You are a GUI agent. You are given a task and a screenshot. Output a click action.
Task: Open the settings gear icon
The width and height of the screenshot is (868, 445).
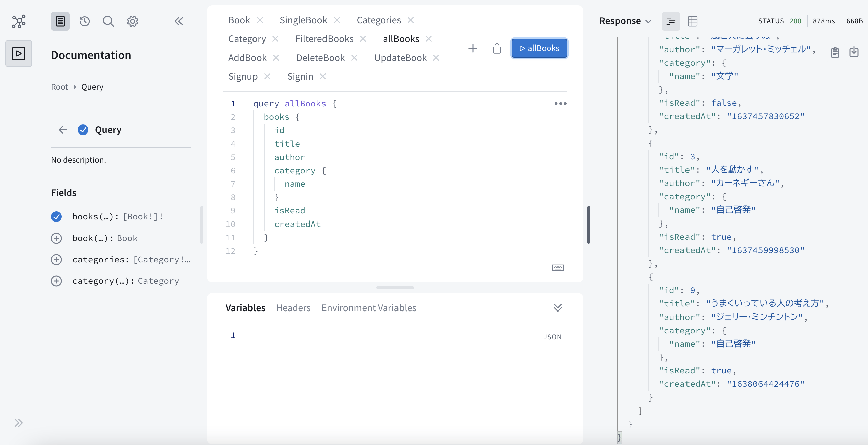click(x=132, y=21)
